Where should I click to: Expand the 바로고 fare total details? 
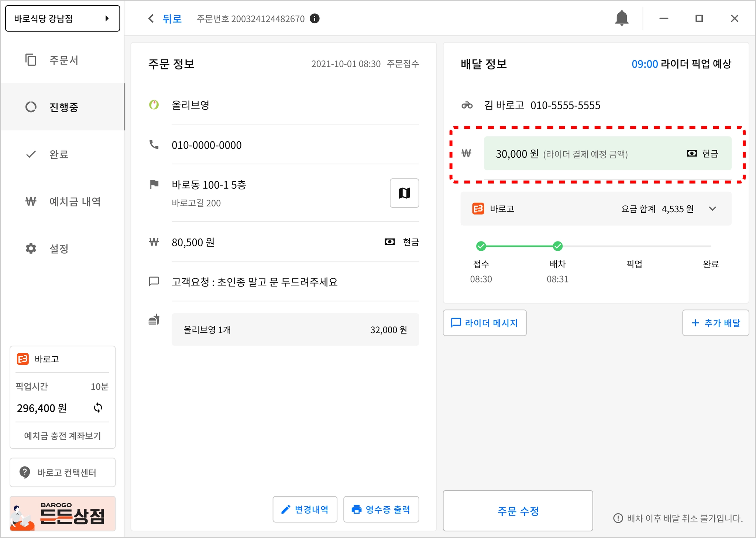tap(712, 209)
